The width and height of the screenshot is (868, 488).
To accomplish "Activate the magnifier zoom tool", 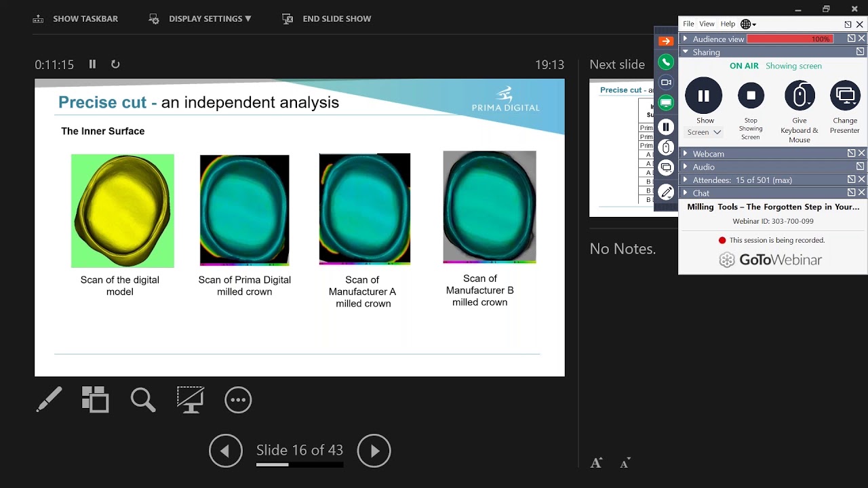I will point(143,400).
